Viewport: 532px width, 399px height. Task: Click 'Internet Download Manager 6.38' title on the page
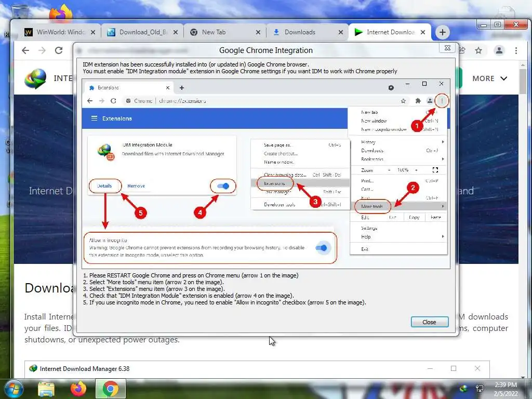pos(85,369)
